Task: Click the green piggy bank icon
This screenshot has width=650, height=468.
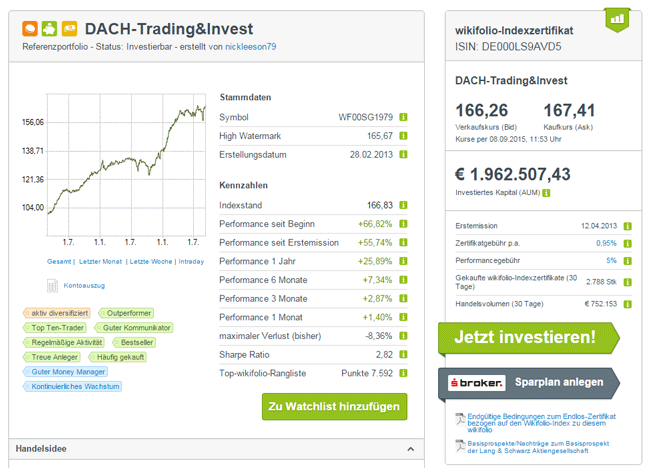Action: 50,29
